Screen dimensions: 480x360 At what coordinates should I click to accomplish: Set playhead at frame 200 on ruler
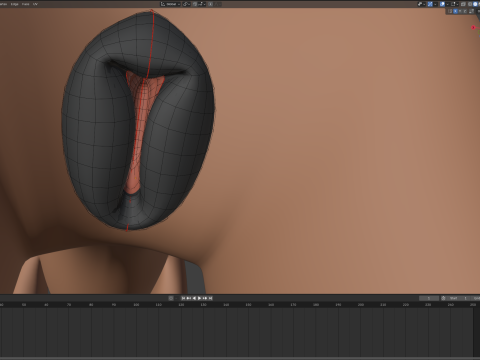[361, 305]
